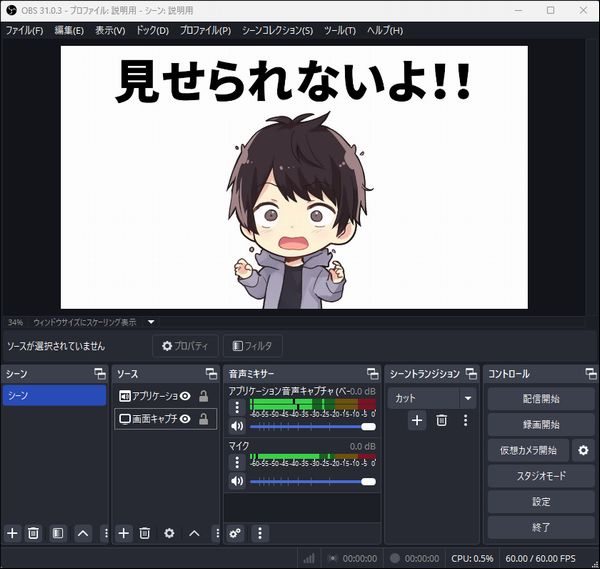Click the network signal bars in the status bar
The width and height of the screenshot is (600, 569).
(x=309, y=559)
